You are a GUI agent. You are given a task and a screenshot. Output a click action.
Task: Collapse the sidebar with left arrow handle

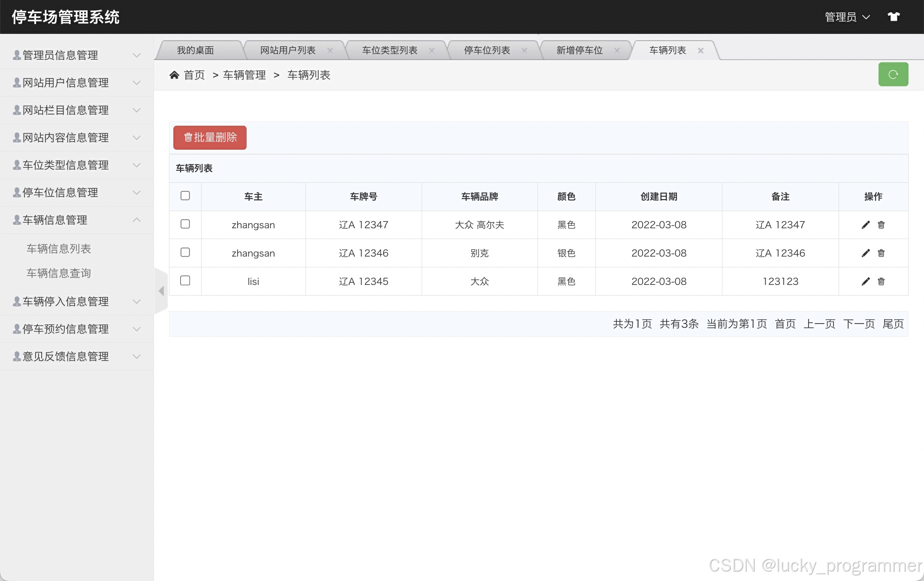pyautogui.click(x=161, y=291)
